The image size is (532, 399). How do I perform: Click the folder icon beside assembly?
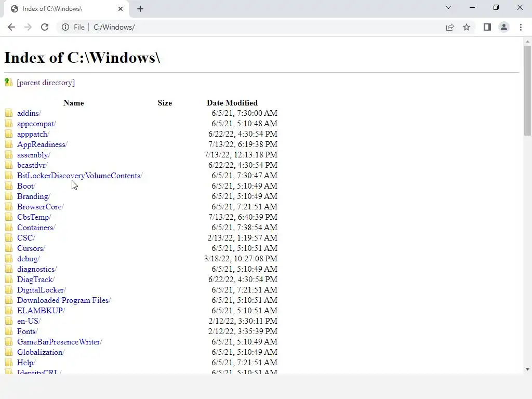[x=9, y=155]
